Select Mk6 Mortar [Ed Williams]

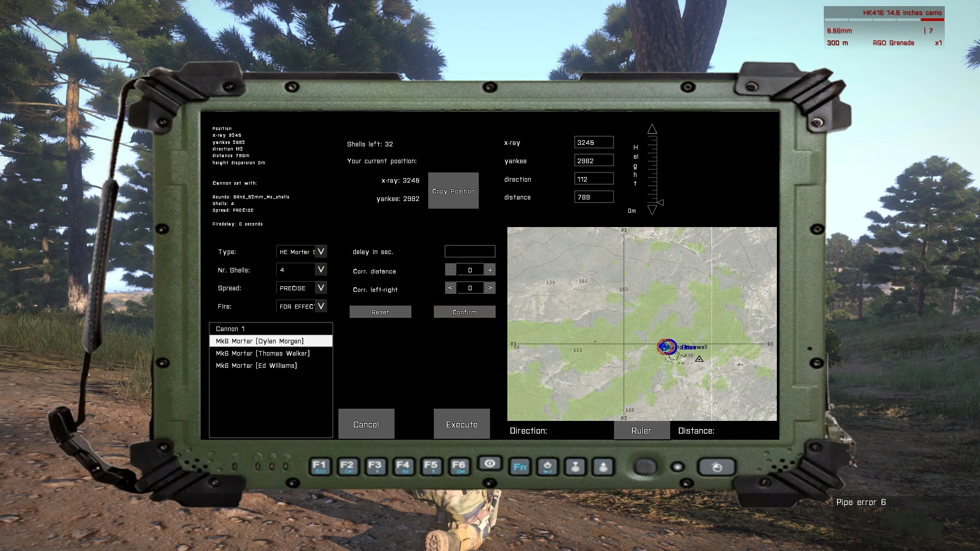[x=256, y=365]
